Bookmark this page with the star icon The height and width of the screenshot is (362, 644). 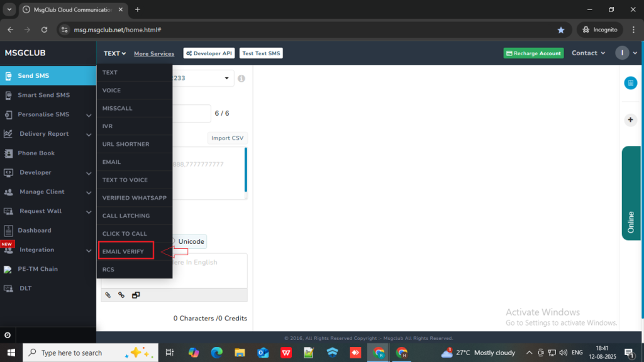(560, 30)
